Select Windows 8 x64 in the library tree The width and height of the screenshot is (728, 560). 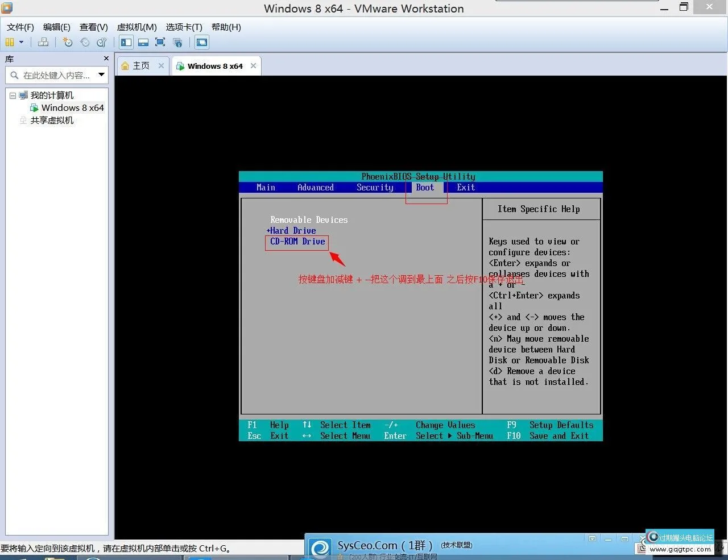72,108
